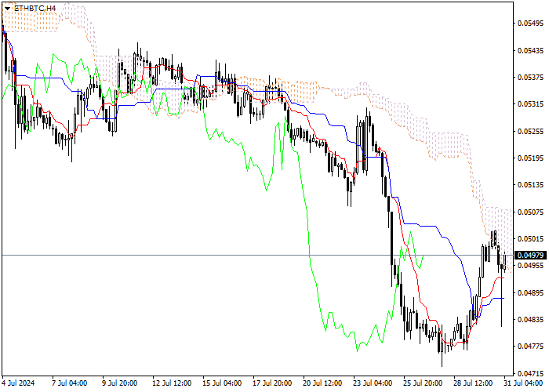The image size is (549, 392).
Task: Click the 15 Jul 04:00 time label
Action: pyautogui.click(x=222, y=383)
